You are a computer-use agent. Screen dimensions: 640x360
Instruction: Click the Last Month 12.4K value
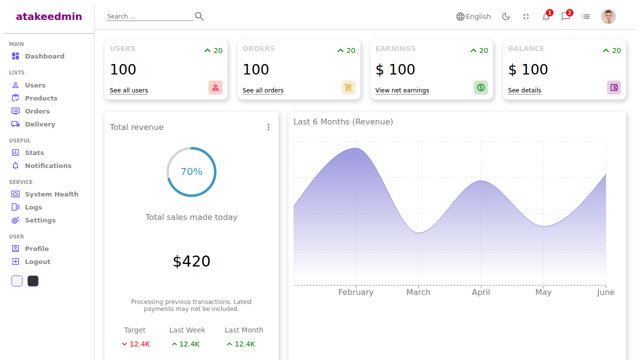(x=241, y=344)
